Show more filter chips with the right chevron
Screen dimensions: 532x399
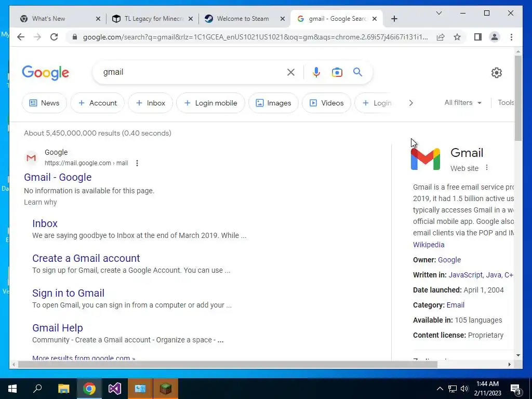411,103
